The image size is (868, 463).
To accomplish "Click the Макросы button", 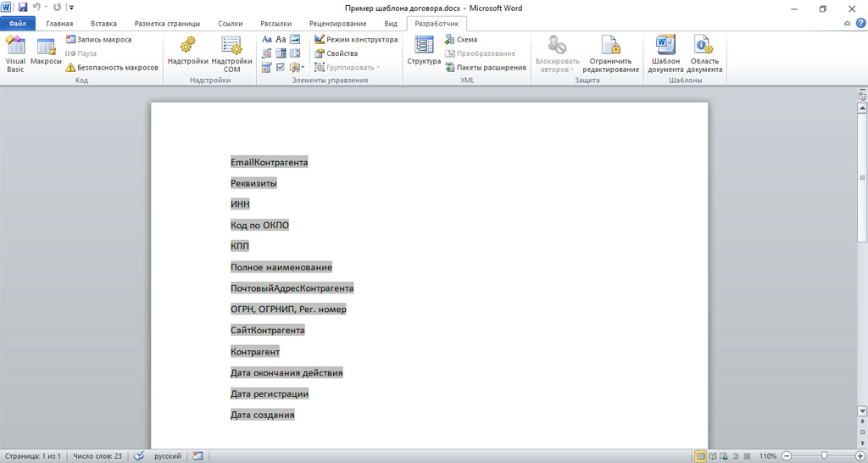I will coord(46,54).
